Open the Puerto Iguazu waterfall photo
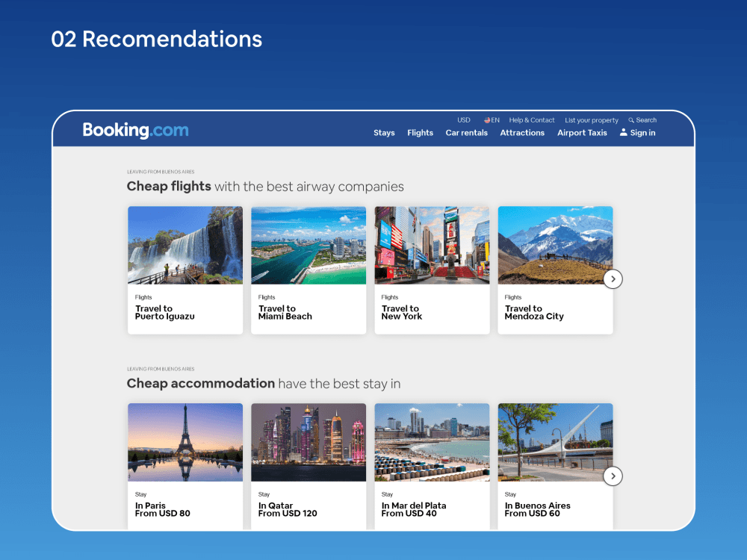 (185, 245)
